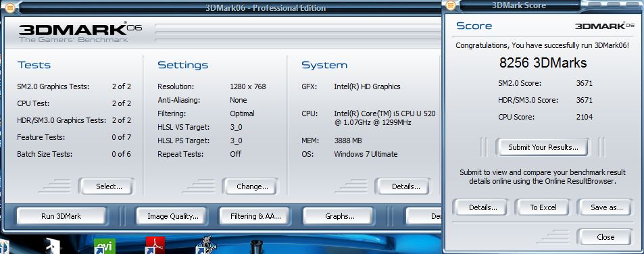
Task: Click the 'Tests' section heading
Action: (34, 65)
